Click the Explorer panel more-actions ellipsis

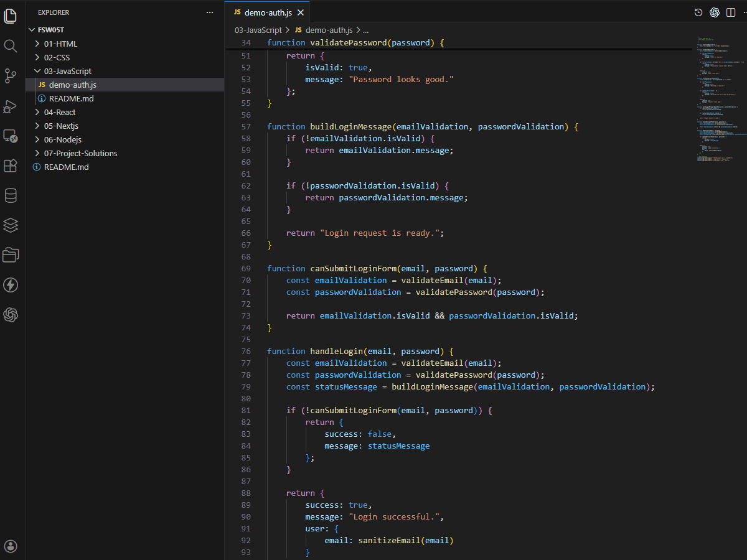click(209, 12)
